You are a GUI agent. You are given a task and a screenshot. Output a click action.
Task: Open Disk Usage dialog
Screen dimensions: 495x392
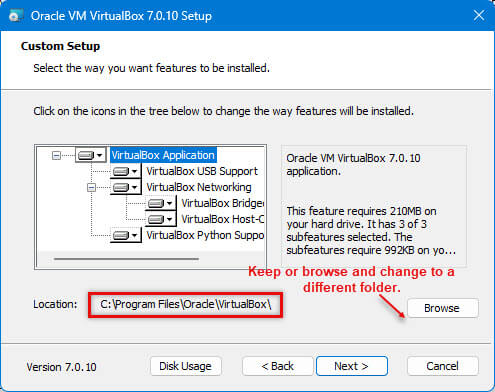tap(186, 366)
